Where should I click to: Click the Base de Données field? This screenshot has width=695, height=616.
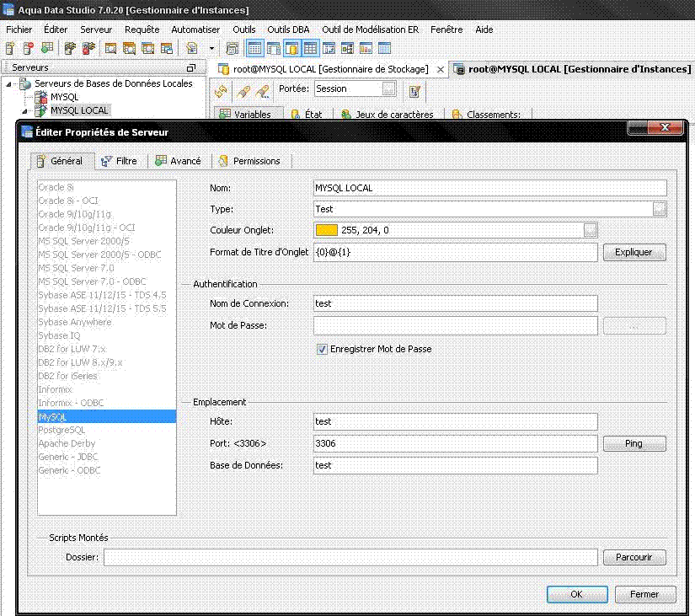click(455, 466)
